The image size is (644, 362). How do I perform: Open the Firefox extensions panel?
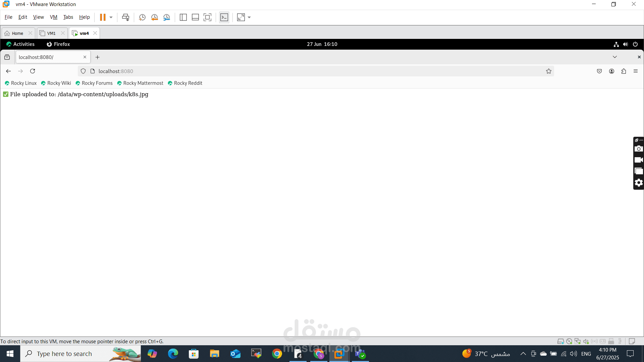coord(624,71)
